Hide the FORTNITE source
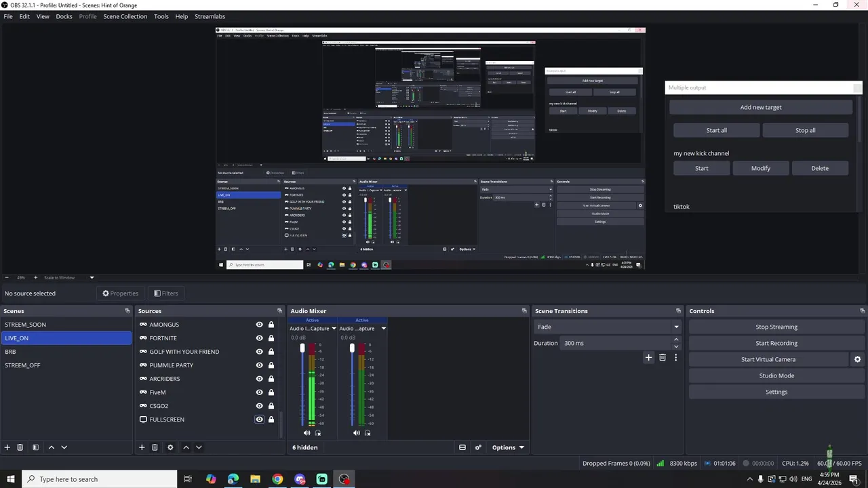868x488 pixels. (259, 338)
